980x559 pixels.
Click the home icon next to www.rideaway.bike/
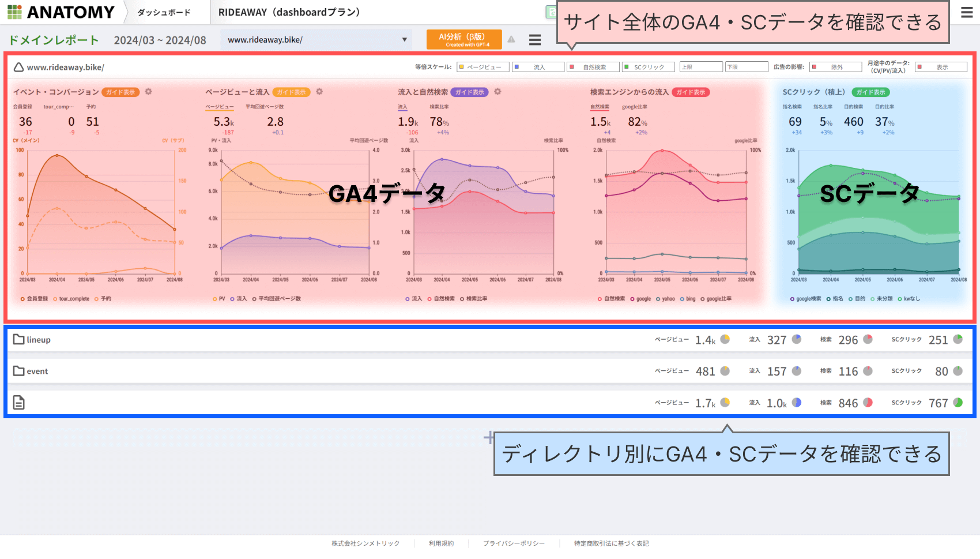[18, 67]
